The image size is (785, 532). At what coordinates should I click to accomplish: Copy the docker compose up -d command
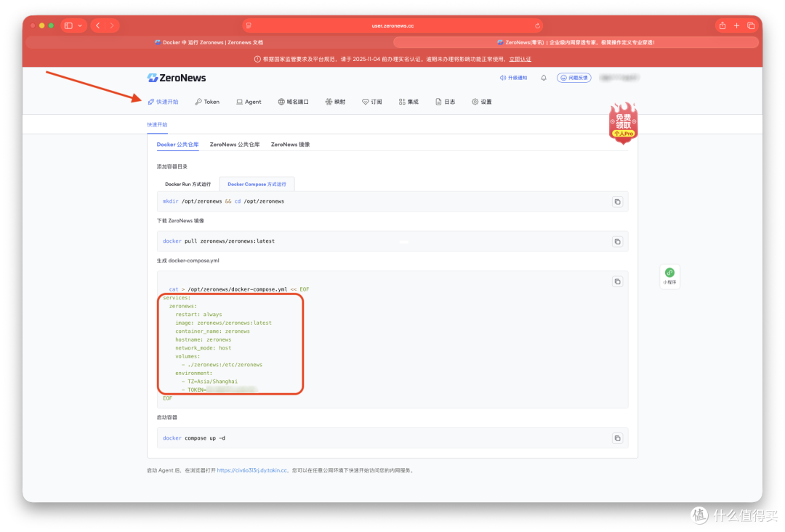tap(618, 438)
